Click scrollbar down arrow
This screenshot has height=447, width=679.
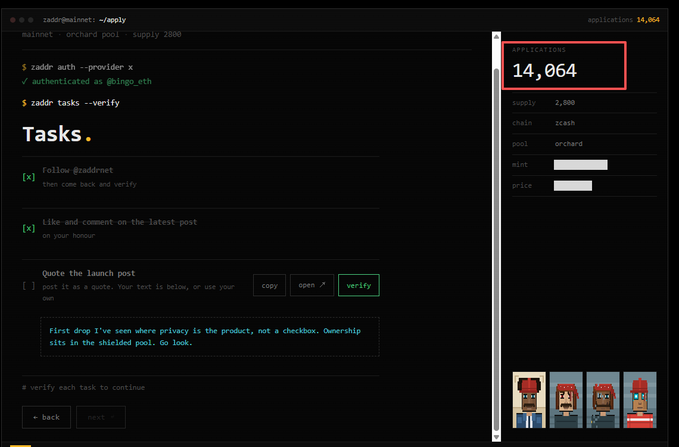[496, 437]
